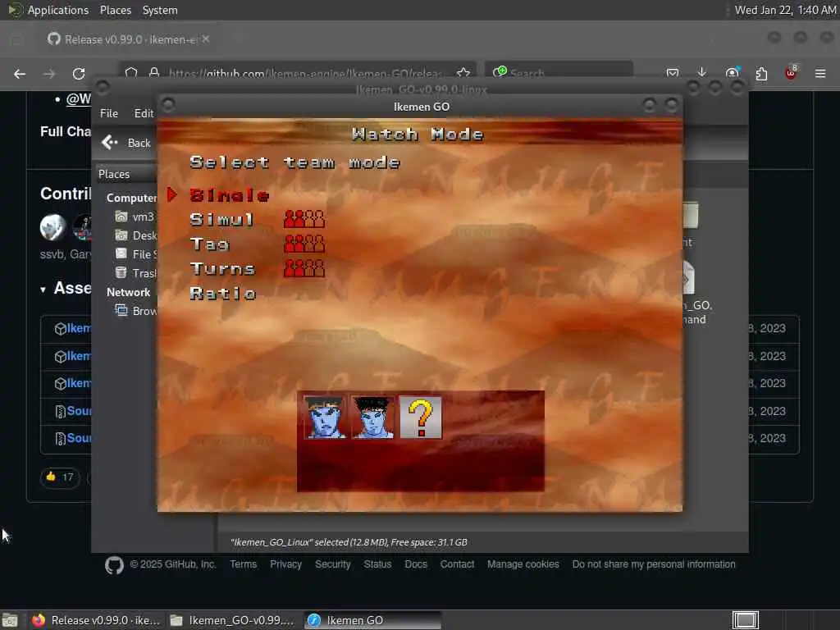Screen dimensions: 840x630
Task: Pick Tag team mode
Action: click(x=209, y=244)
